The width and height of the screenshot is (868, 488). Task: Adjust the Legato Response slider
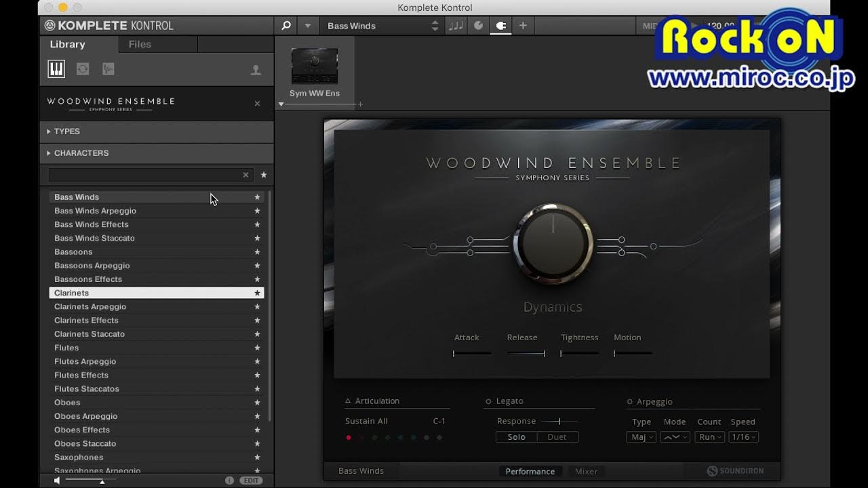pos(559,422)
